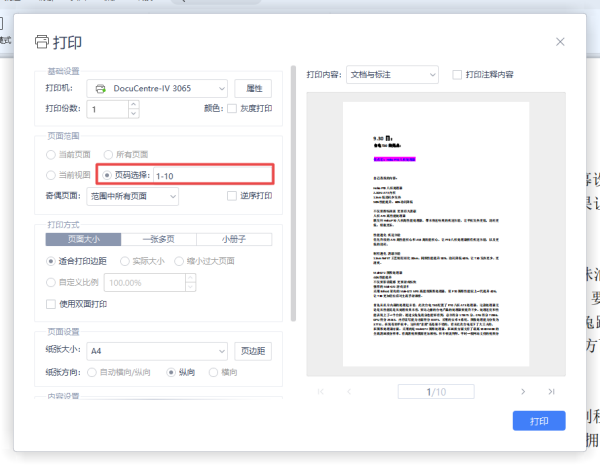600x465 pixels.
Task: Open the 打印内容 dropdown
Action: click(x=392, y=75)
